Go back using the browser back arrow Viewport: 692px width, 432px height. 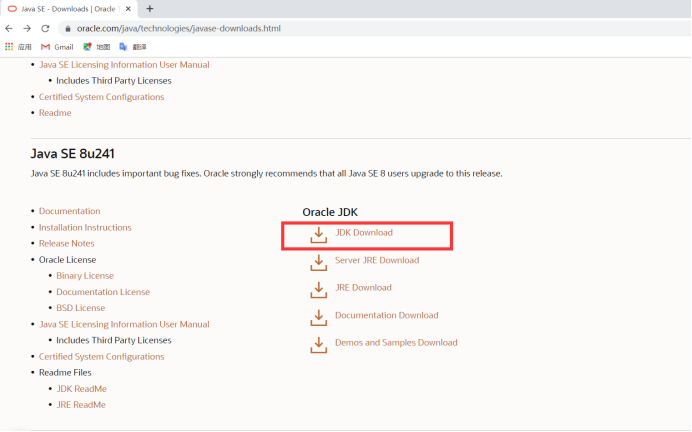(x=9, y=28)
